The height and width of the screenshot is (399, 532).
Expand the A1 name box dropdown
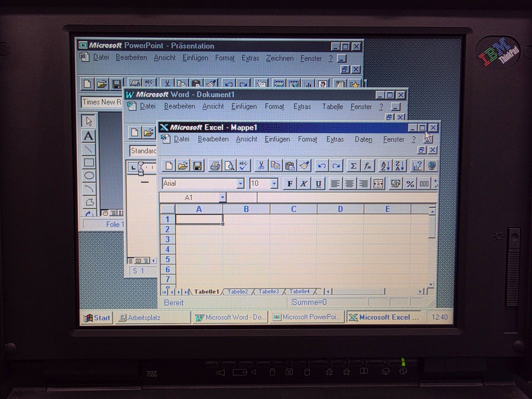[223, 197]
